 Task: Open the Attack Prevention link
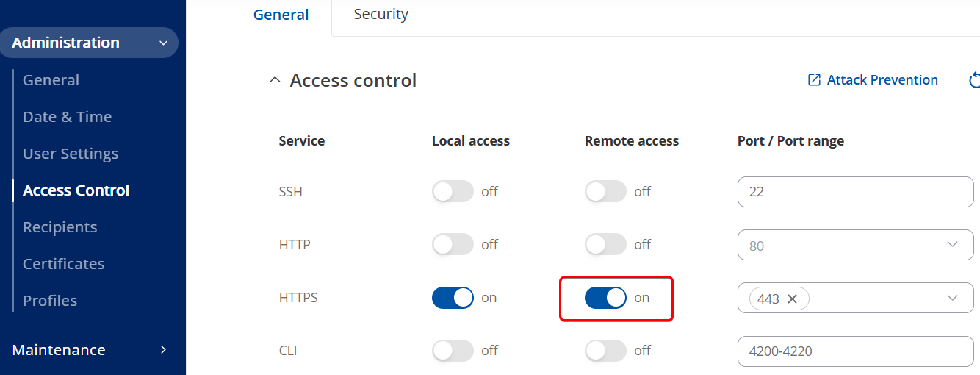point(882,80)
